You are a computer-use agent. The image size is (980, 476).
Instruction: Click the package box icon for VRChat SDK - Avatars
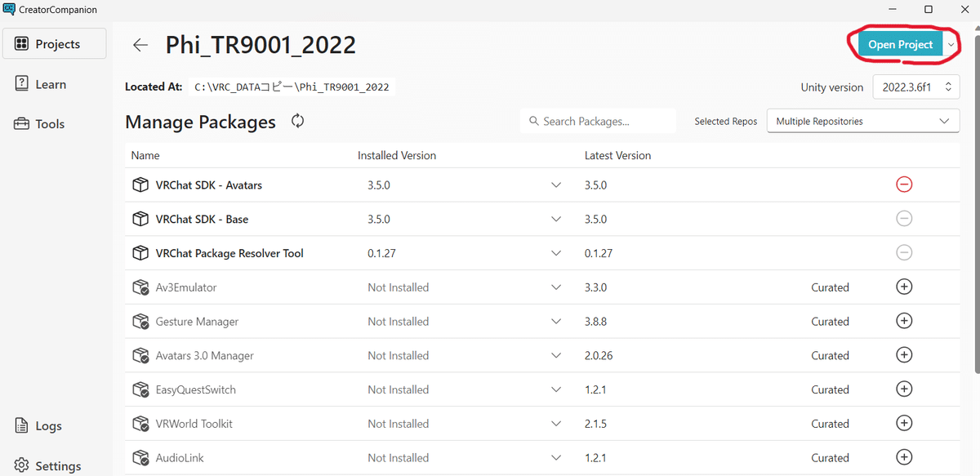pyautogui.click(x=140, y=185)
